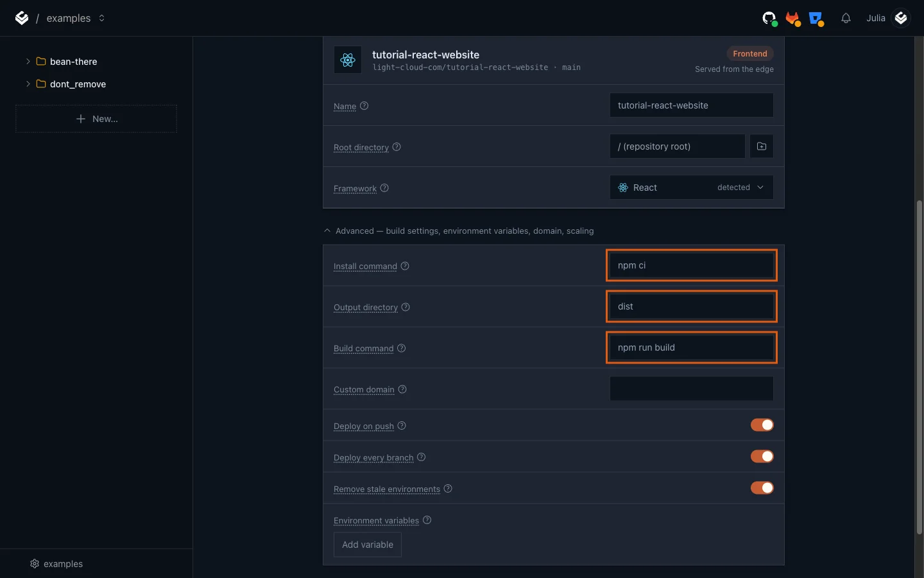The height and width of the screenshot is (578, 924).
Task: Click the Output directory field
Action: point(691,306)
